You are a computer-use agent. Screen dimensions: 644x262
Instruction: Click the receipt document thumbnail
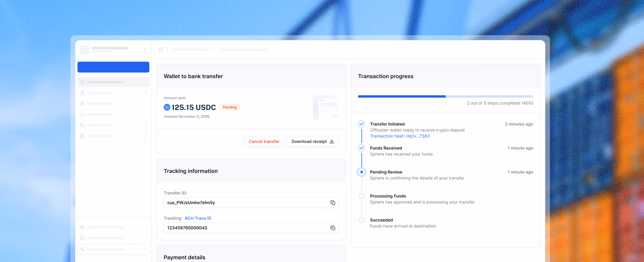(x=326, y=107)
